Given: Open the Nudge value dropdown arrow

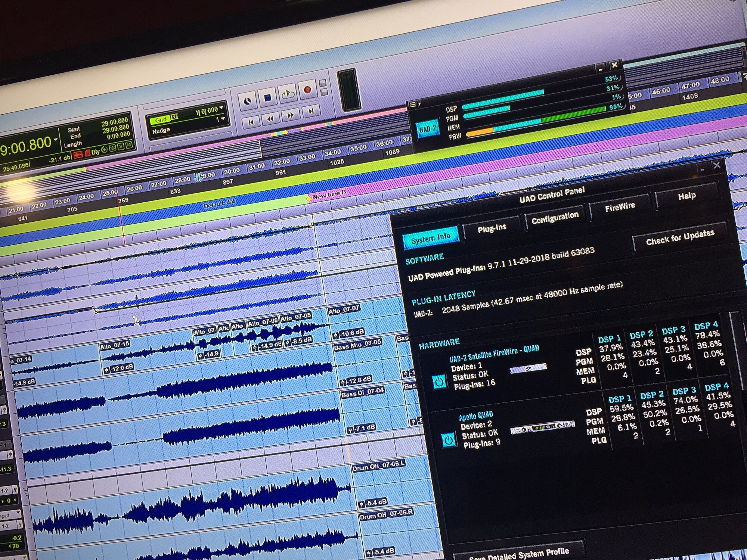Looking at the screenshot, I should coord(223,119).
